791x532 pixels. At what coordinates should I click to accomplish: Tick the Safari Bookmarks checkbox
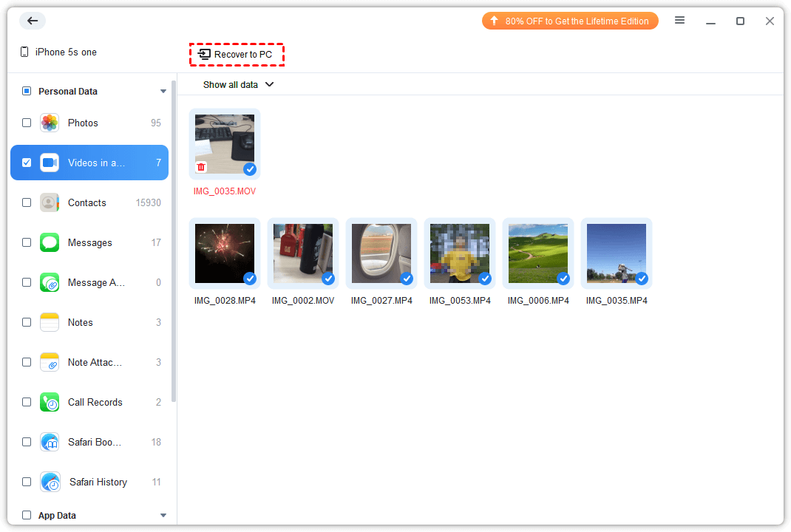pyautogui.click(x=27, y=443)
